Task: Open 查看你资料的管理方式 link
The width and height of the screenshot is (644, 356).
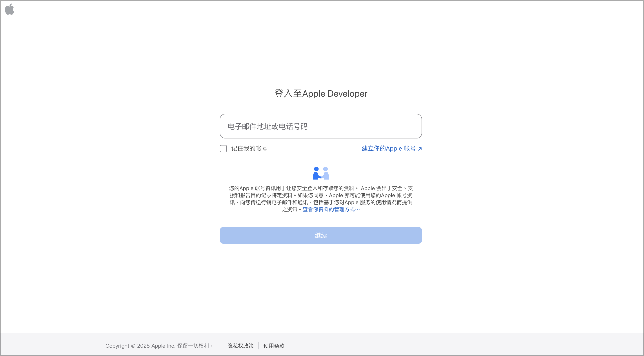Action: pos(331,209)
